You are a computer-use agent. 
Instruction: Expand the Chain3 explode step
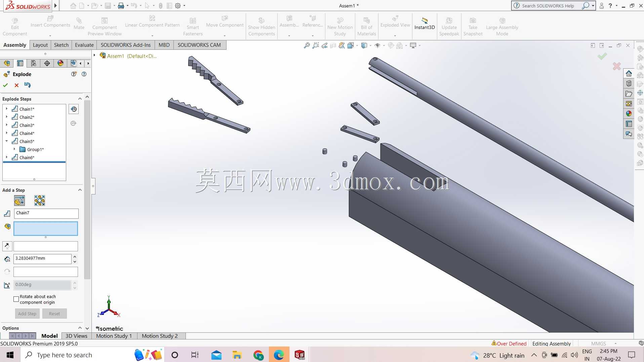point(6,125)
